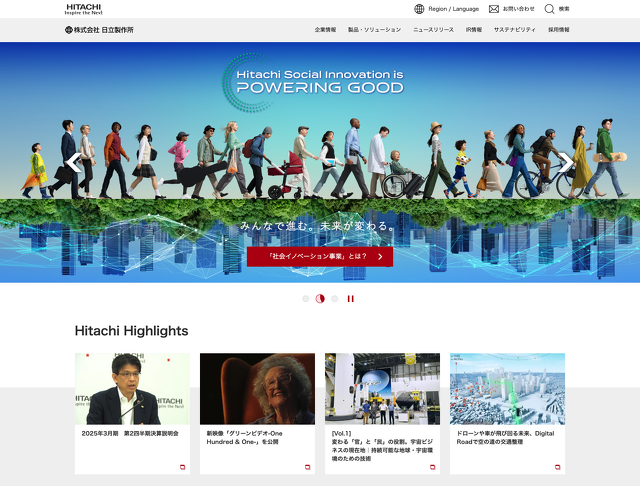Select the third carousel slide dot
Screen dimensions: 640x486
click(335, 298)
